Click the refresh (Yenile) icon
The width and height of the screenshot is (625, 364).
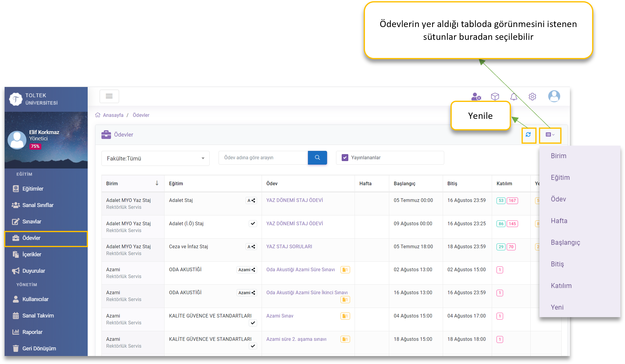point(528,135)
